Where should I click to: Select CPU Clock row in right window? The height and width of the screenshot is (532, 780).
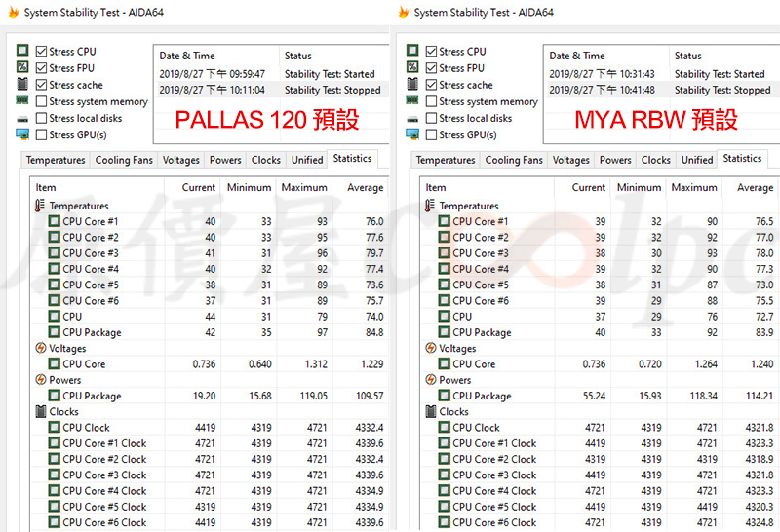(600, 428)
